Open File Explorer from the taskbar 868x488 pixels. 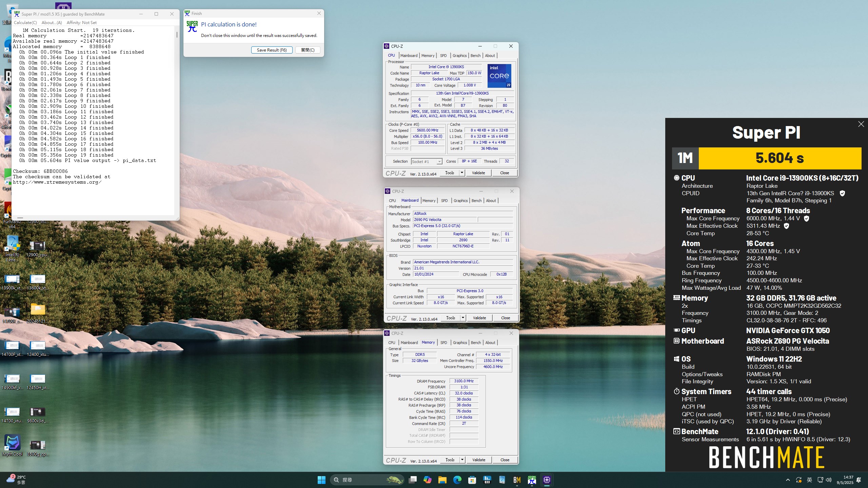coord(442,480)
